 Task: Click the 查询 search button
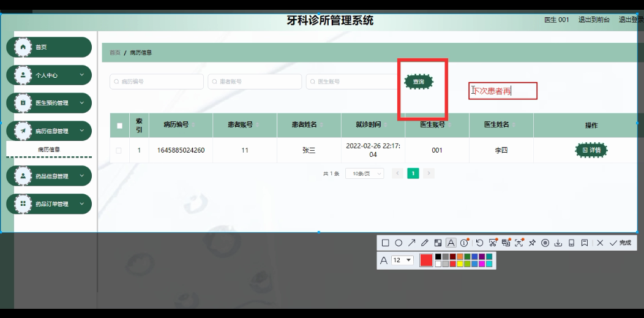tap(419, 81)
